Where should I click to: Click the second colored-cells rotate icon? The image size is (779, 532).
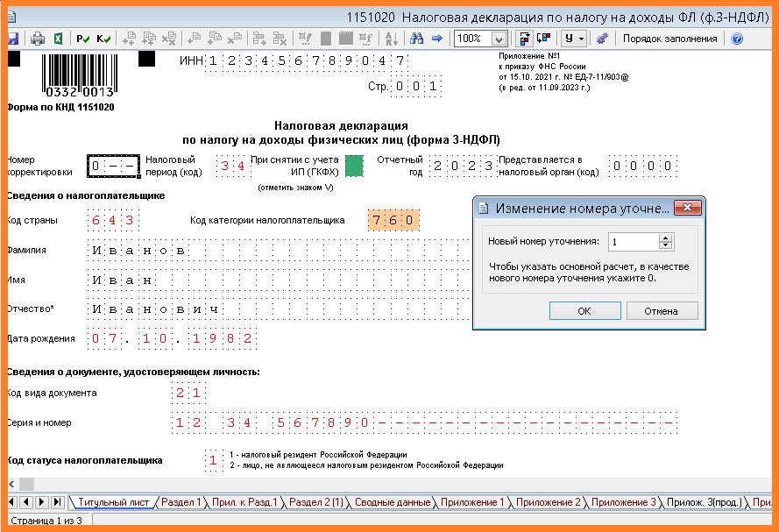click(x=544, y=39)
